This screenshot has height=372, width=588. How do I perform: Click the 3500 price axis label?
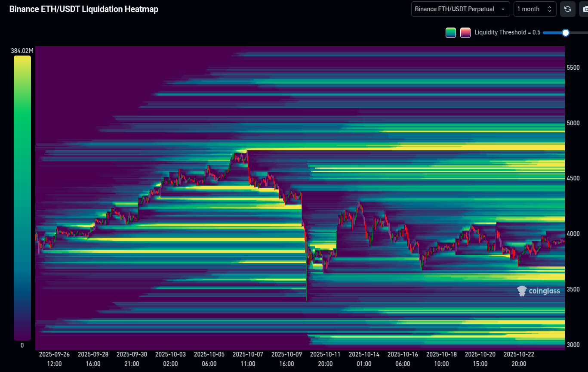point(573,289)
